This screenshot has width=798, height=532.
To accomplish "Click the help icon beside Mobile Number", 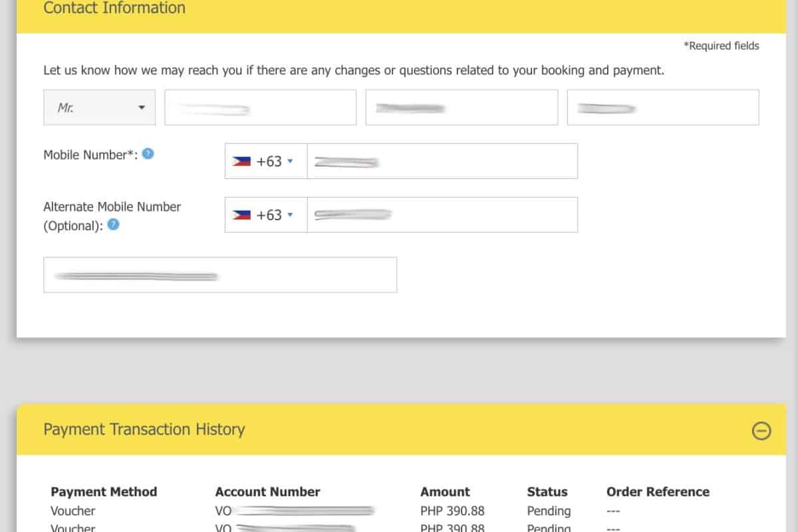I will click(148, 154).
